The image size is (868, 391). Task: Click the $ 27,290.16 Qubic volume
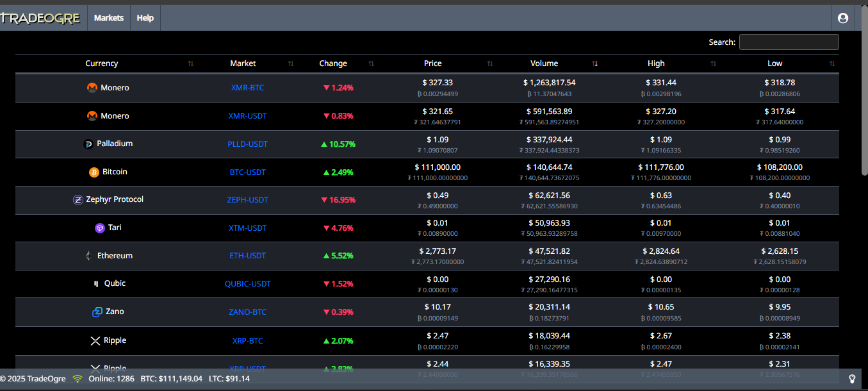tap(549, 279)
